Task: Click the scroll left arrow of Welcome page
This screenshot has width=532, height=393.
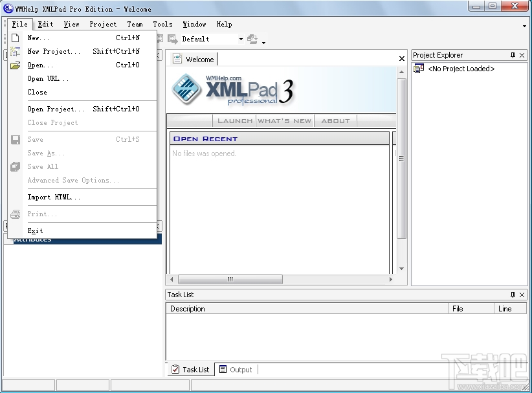Action: tap(172, 279)
